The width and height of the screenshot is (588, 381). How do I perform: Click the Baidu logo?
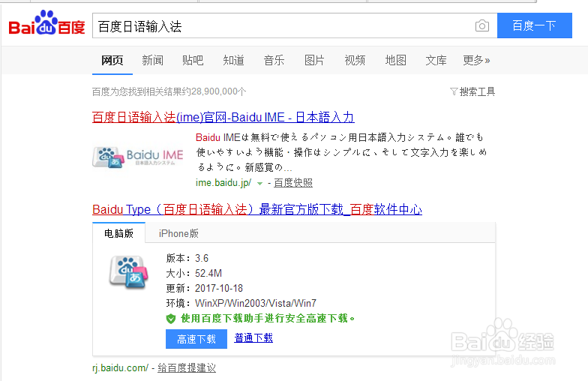(46, 22)
